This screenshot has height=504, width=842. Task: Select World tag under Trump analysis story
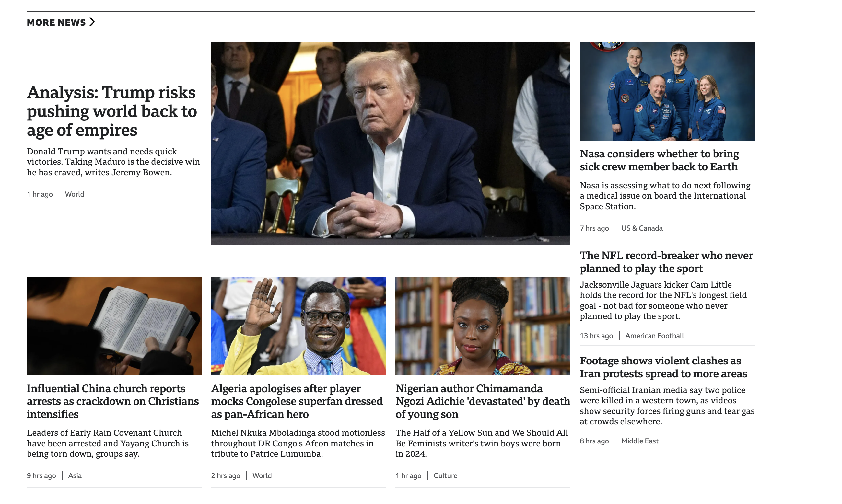coord(75,194)
